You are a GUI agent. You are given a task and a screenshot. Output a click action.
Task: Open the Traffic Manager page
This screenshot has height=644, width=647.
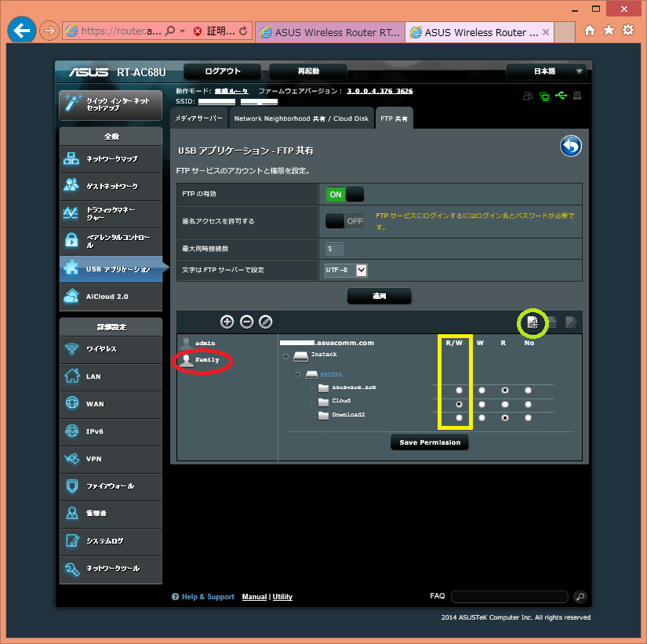coord(111,213)
